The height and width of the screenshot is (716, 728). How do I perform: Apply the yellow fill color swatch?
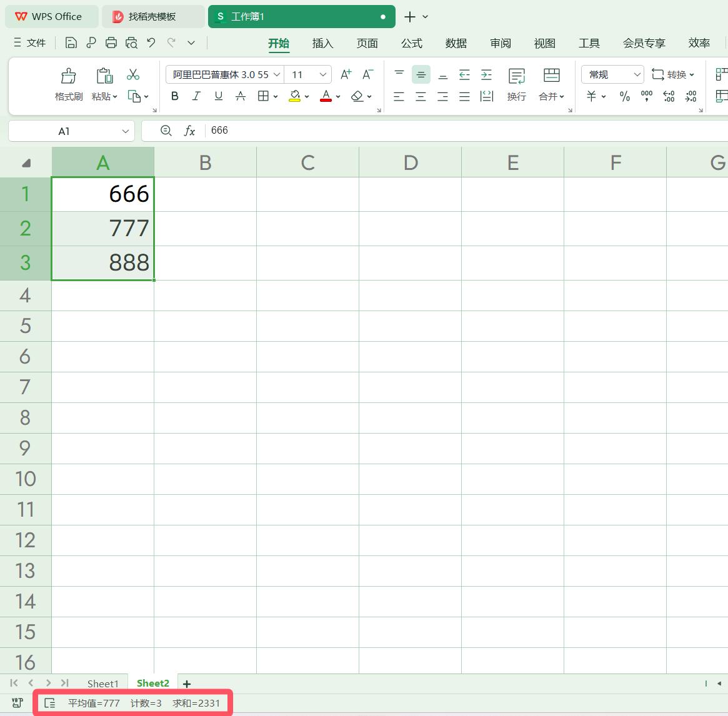tap(295, 96)
